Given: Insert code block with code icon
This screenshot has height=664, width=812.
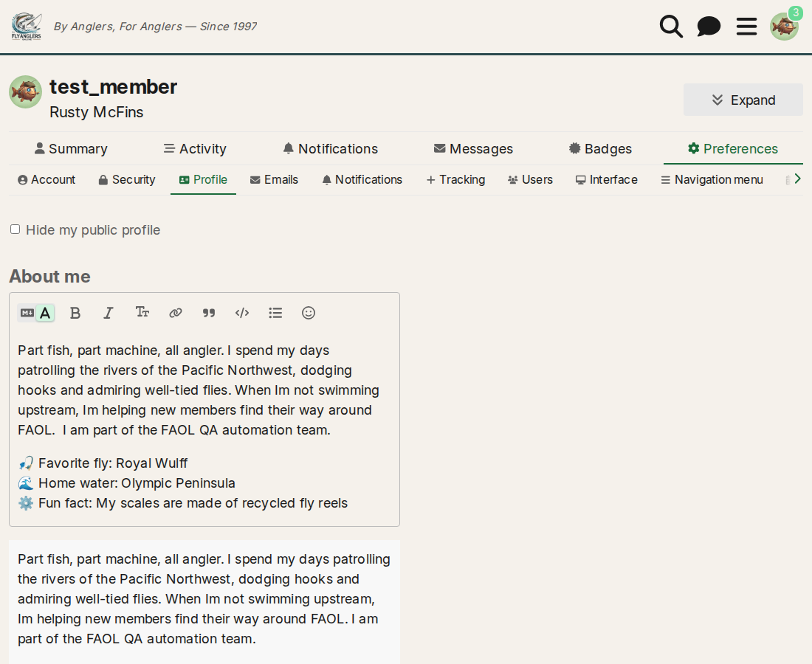Looking at the screenshot, I should (x=242, y=313).
